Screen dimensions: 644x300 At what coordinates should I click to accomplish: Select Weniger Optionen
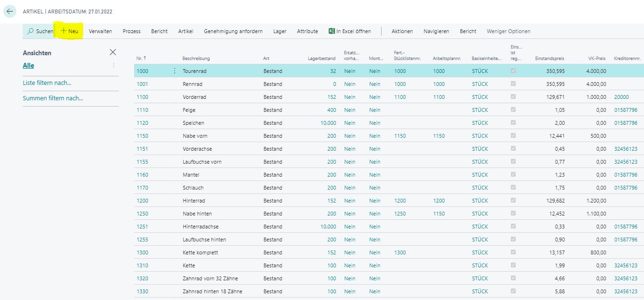point(508,31)
